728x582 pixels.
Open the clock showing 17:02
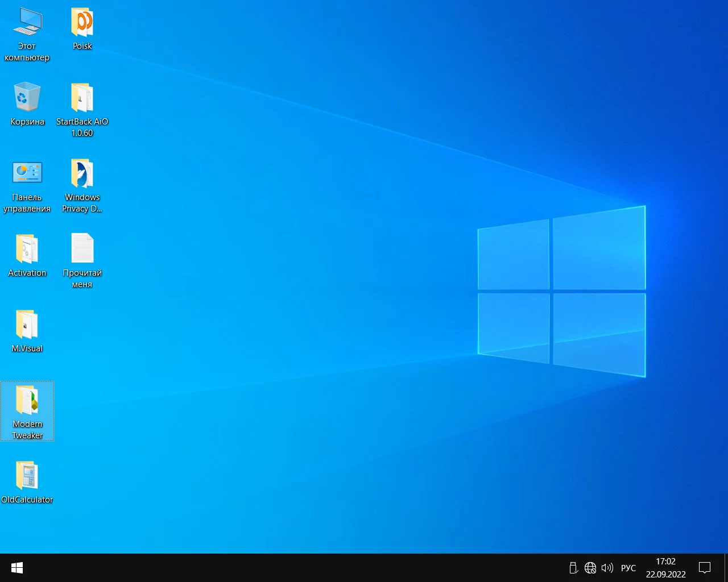coord(665,568)
